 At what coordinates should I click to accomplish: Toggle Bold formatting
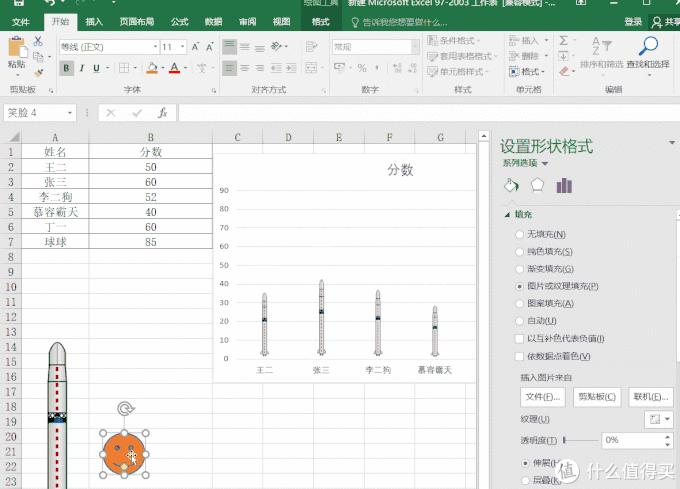coord(66,68)
